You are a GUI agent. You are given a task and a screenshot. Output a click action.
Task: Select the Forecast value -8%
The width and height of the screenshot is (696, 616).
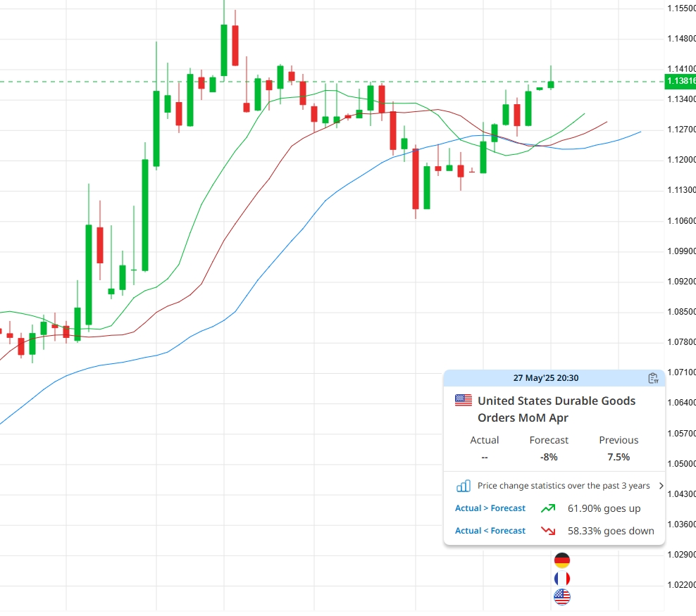coord(549,457)
